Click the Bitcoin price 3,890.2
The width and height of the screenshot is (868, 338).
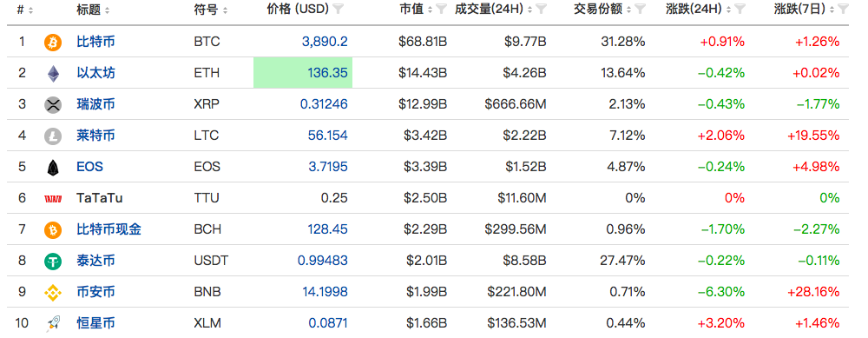click(325, 42)
